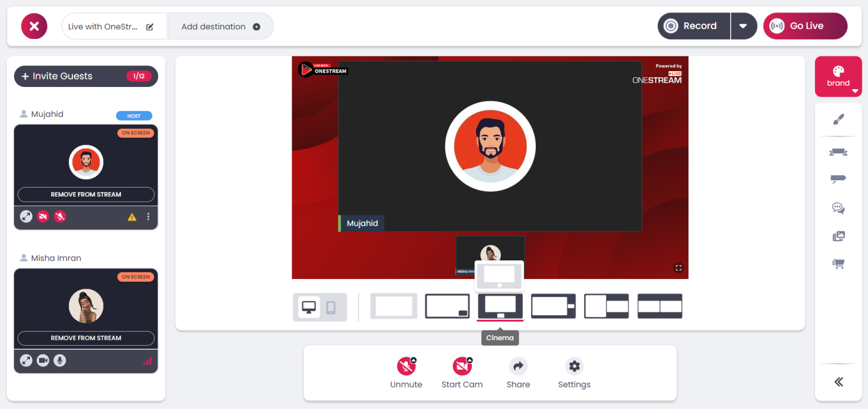The height and width of the screenshot is (409, 868).
Task: Open the store shopping cart panel
Action: coord(838,263)
